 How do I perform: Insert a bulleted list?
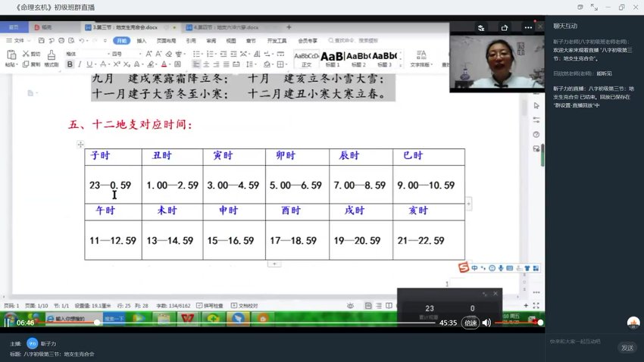pyautogui.click(x=197, y=54)
